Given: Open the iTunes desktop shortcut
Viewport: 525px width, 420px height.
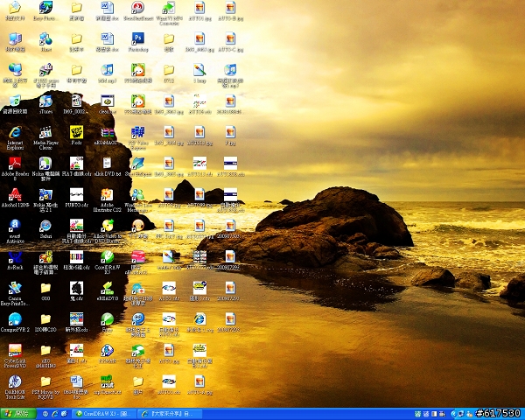Looking at the screenshot, I should [x=45, y=101].
